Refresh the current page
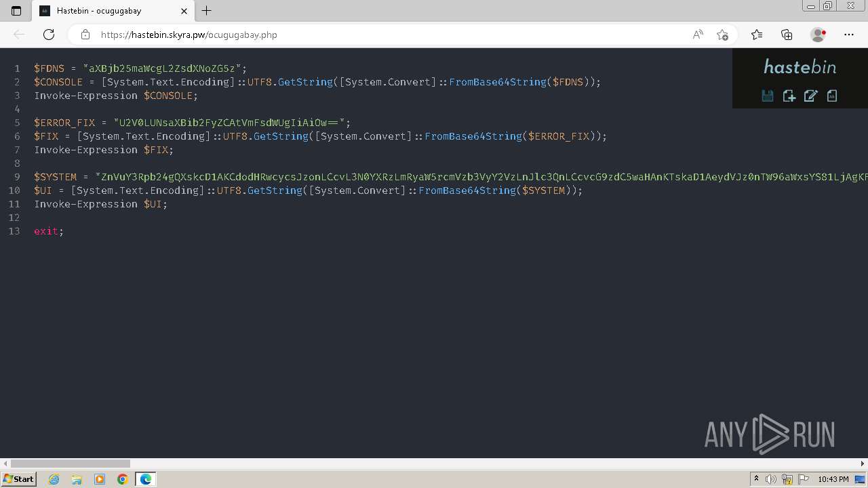 pyautogui.click(x=48, y=35)
